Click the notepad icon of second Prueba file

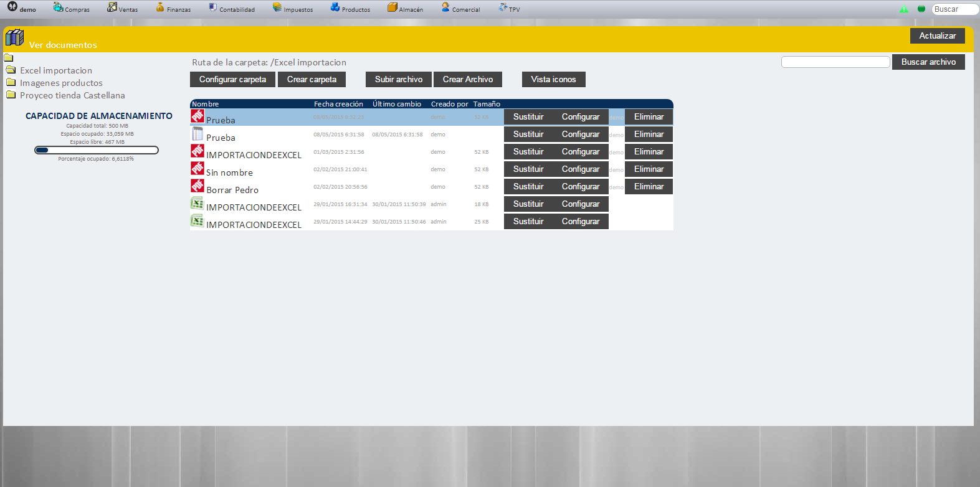[x=197, y=134]
